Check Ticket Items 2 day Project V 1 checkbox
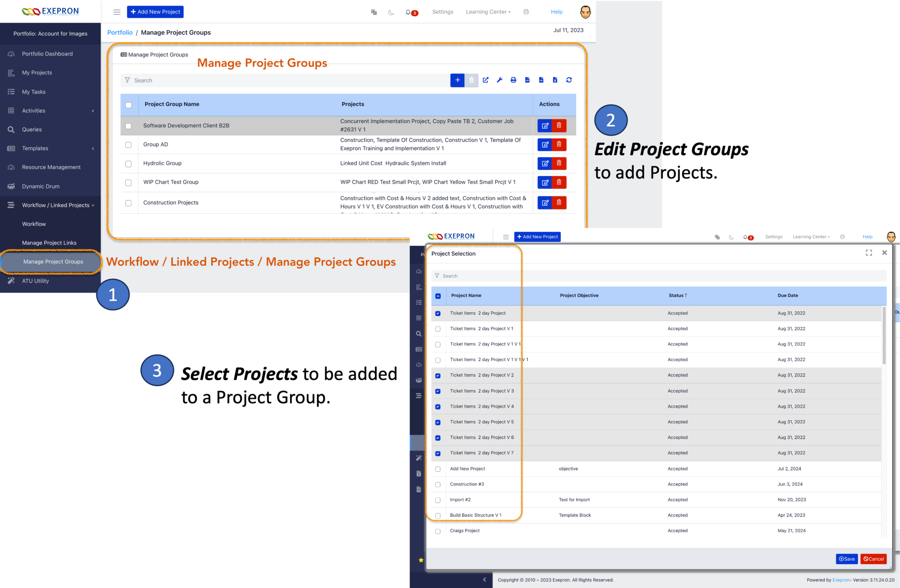The image size is (900, 588). pos(438,329)
